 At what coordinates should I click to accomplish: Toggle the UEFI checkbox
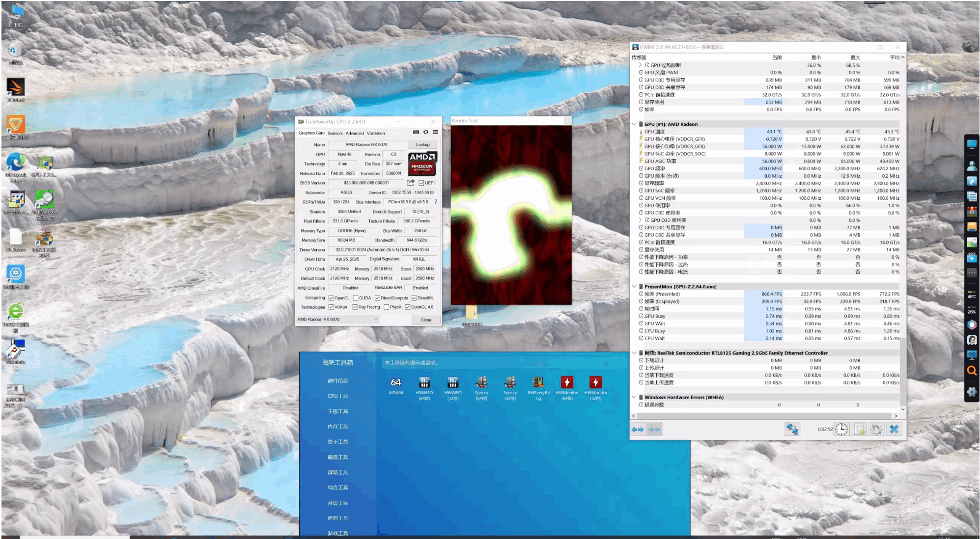click(421, 183)
